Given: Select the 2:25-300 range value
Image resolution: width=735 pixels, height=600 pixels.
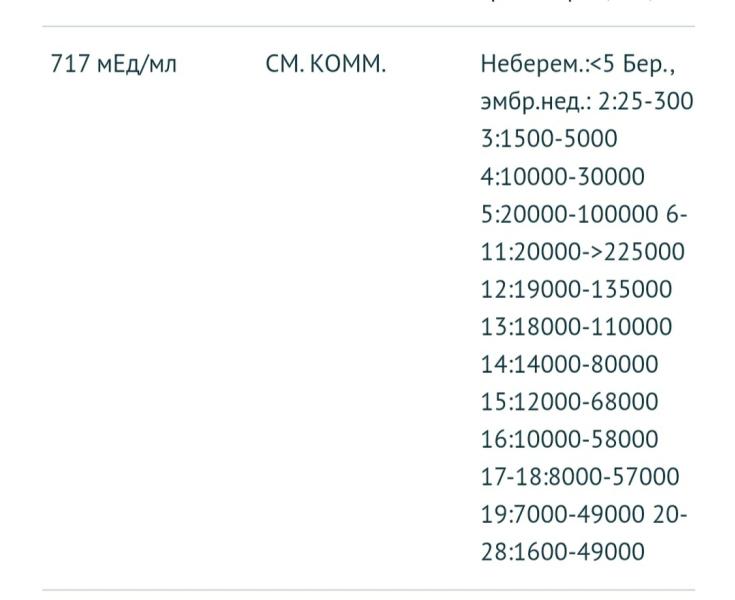Looking at the screenshot, I should coord(647,102).
